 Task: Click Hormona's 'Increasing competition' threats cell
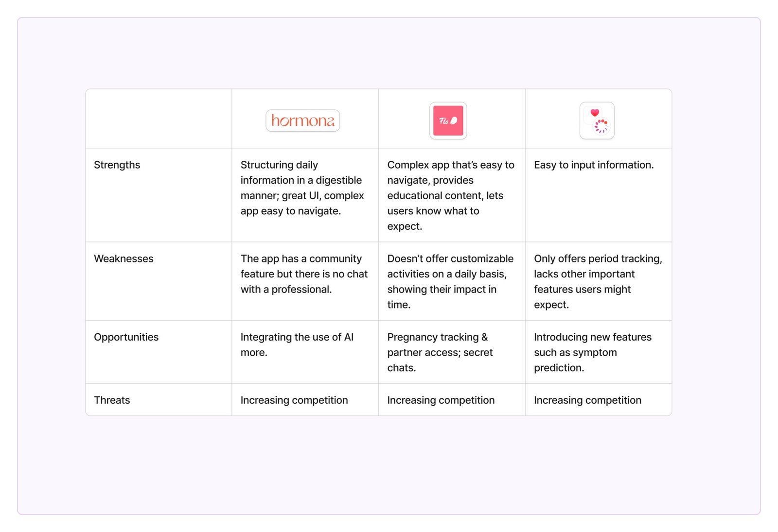(x=294, y=400)
